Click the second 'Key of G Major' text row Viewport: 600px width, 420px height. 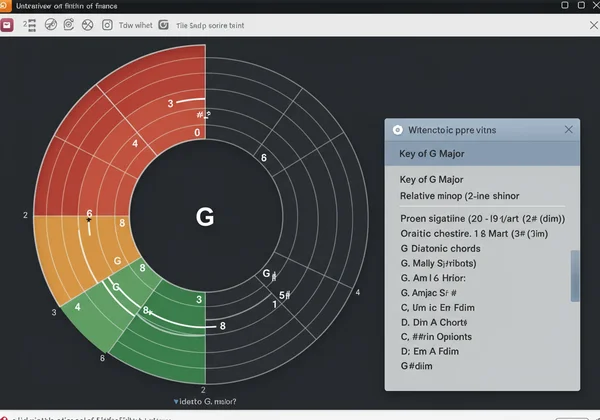[x=431, y=179]
